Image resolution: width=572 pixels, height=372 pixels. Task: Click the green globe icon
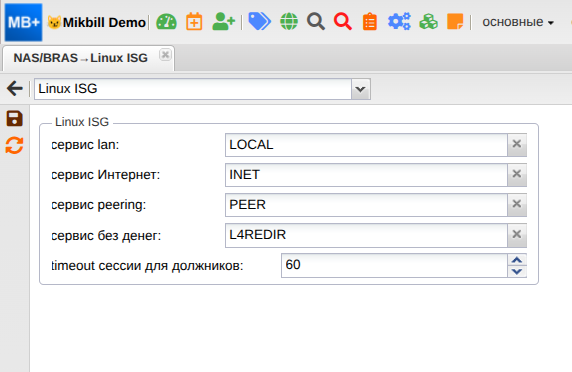[x=289, y=22]
